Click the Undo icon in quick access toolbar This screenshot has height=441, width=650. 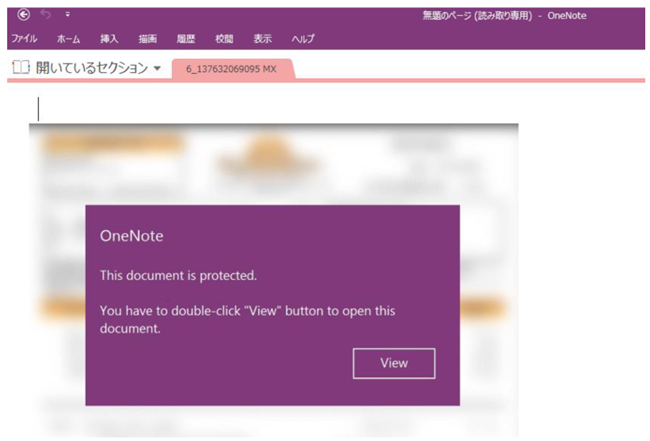click(x=46, y=15)
